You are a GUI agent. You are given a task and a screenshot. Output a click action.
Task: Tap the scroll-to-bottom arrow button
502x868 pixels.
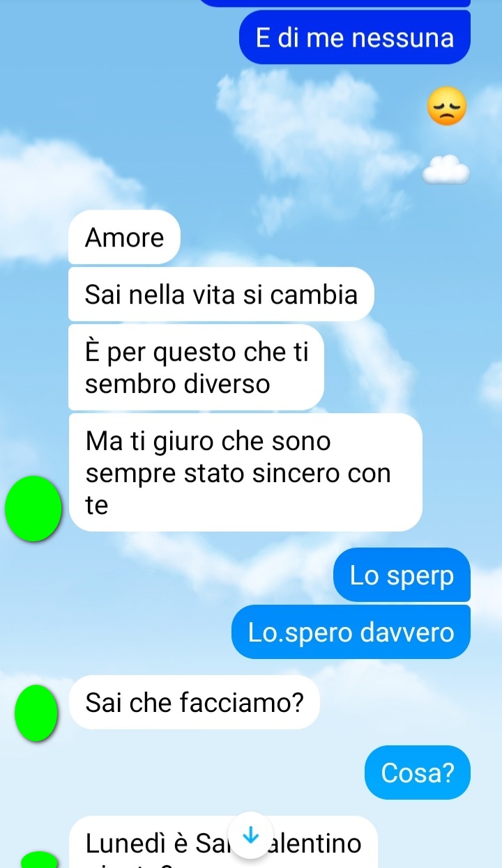click(250, 835)
